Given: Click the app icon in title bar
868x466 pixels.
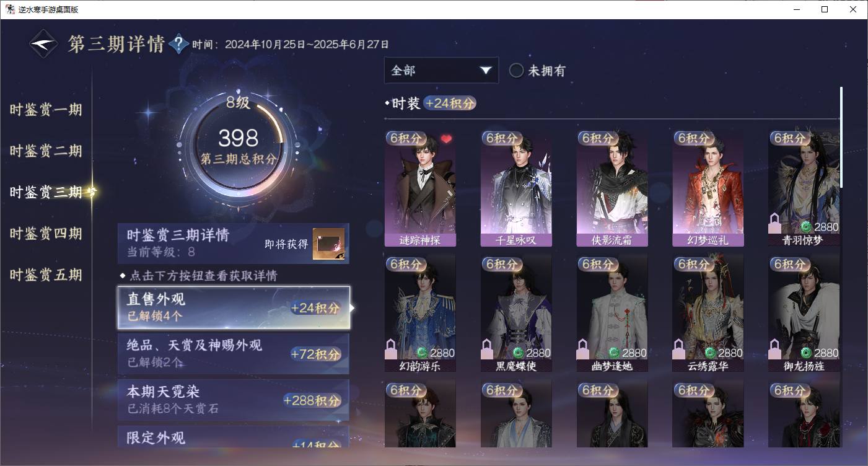Looking at the screenshot, I should (11, 9).
